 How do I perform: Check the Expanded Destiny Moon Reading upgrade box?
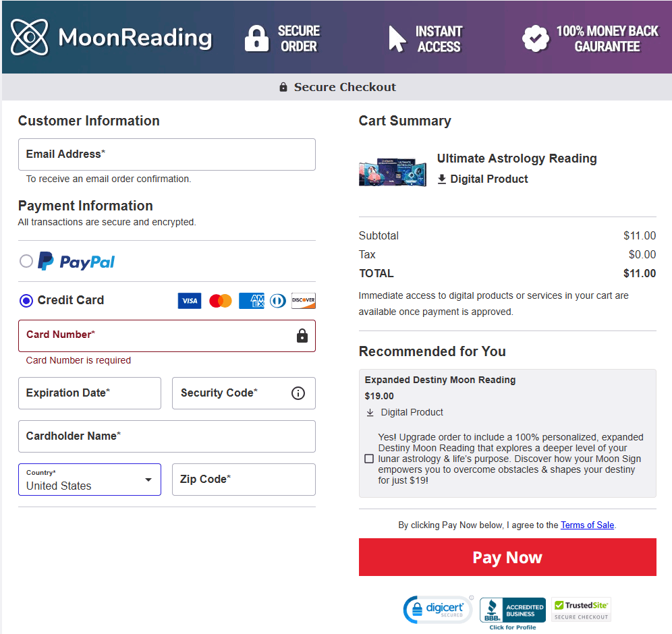coord(369,459)
